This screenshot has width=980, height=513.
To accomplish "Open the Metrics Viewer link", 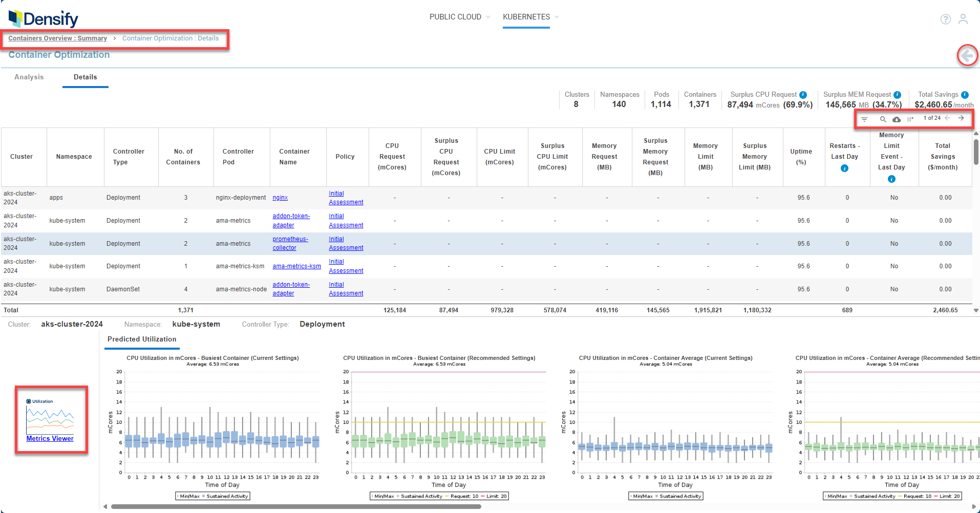I will (x=50, y=439).
